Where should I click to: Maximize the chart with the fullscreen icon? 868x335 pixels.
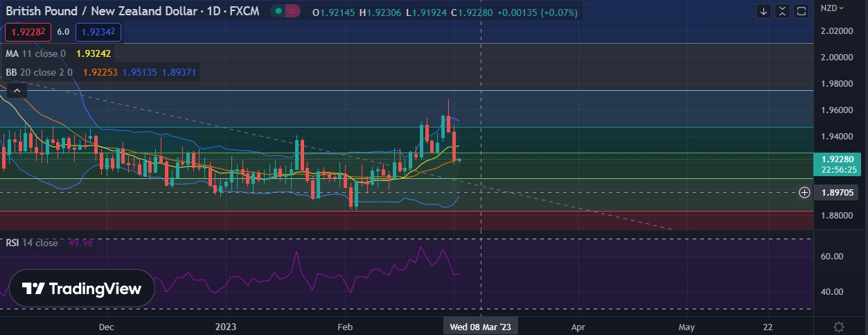[x=801, y=11]
